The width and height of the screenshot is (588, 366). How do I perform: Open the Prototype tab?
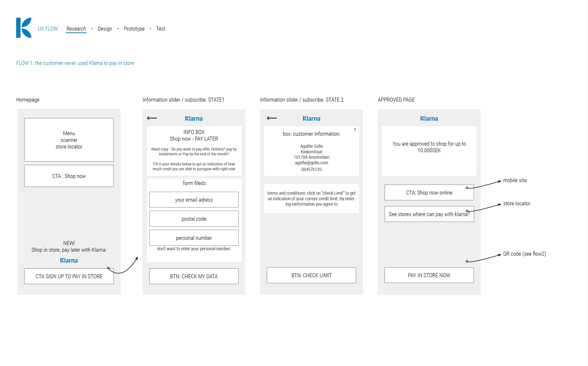(134, 29)
